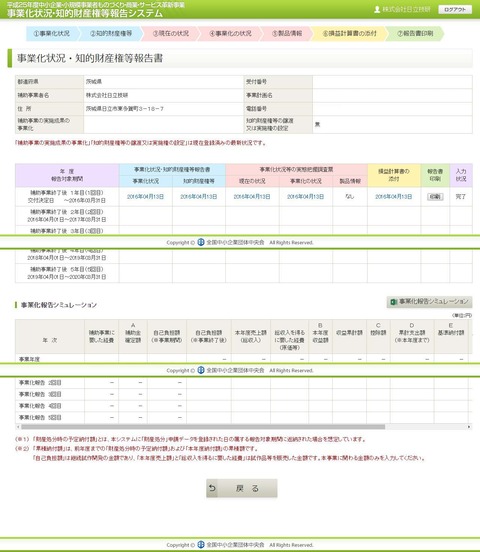The height and width of the screenshot is (552, 480).
Task: Click the ログアウト logout button
Action: point(455,10)
